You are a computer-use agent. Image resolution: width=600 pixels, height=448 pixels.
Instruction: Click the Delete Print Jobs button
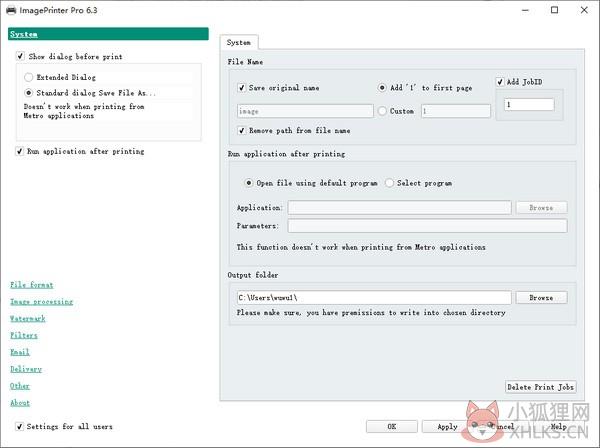tap(541, 387)
